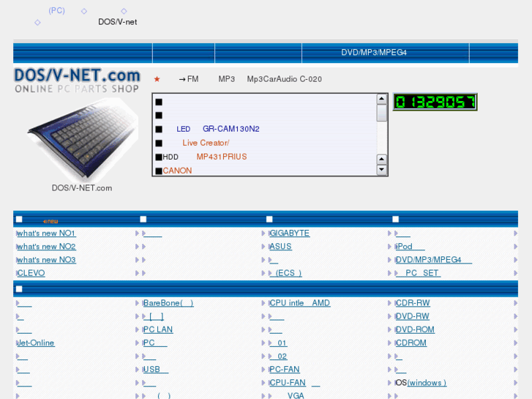Open the 01 category link

[279, 343]
